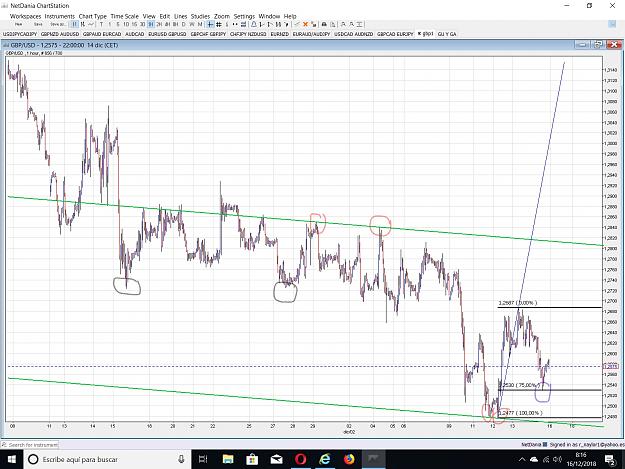Open the Studies menu

200,16
